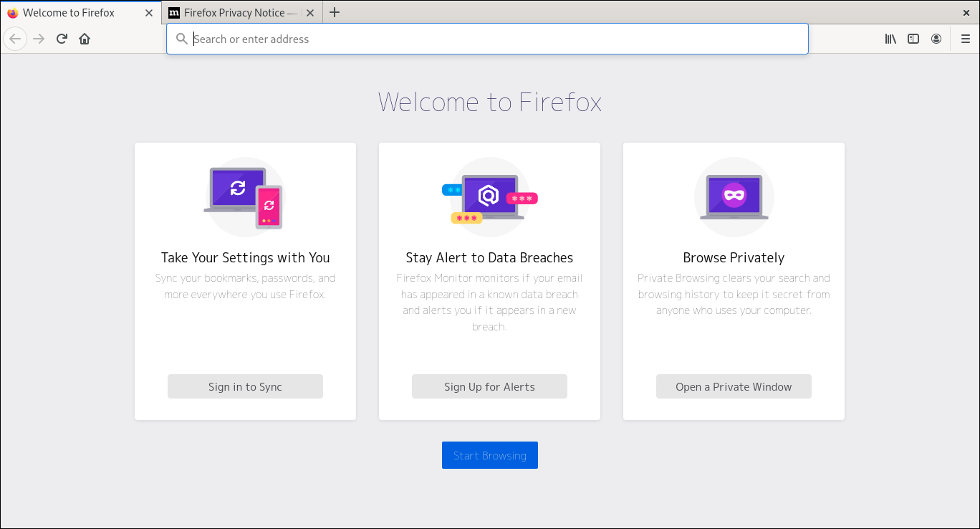Viewport: 980px width, 529px height.
Task: Click the forward navigation arrow
Action: pyautogui.click(x=39, y=39)
